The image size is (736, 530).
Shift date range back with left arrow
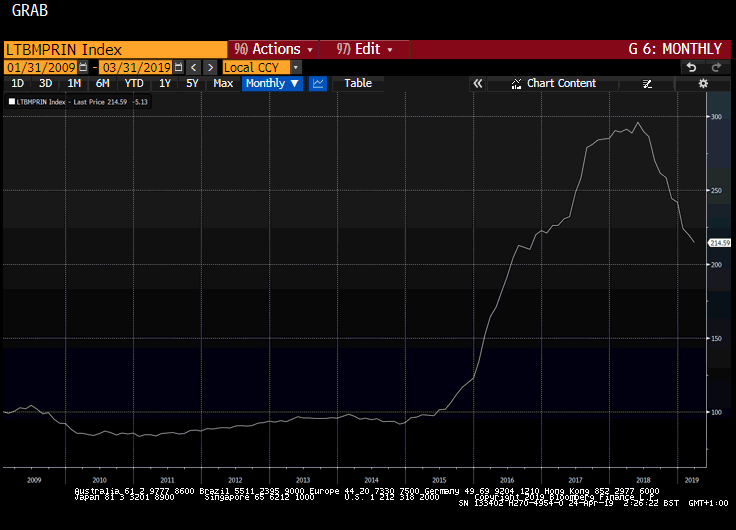[x=194, y=67]
